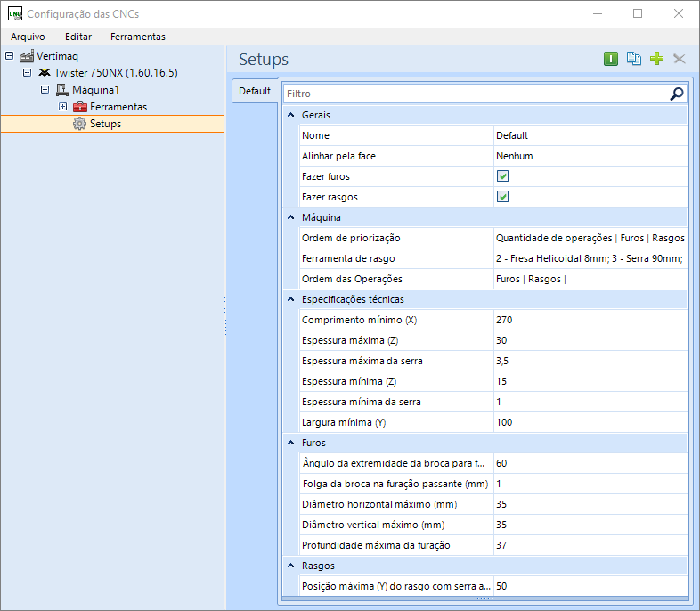Edit Profundidade máxima da furação value 37

coord(590,545)
